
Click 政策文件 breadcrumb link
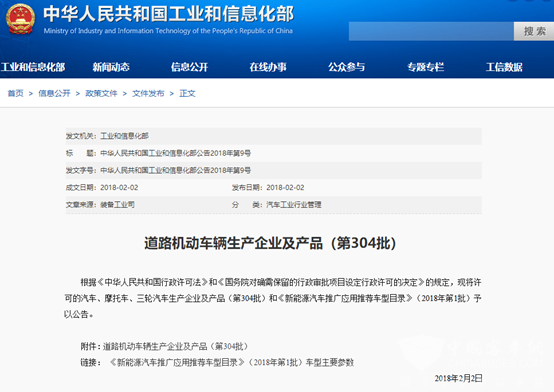point(101,93)
